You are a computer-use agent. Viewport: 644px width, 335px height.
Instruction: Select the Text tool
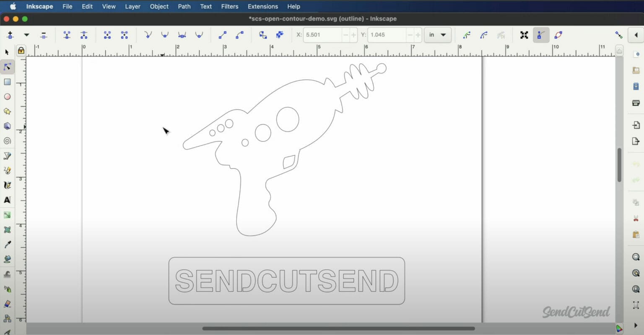pyautogui.click(x=7, y=200)
